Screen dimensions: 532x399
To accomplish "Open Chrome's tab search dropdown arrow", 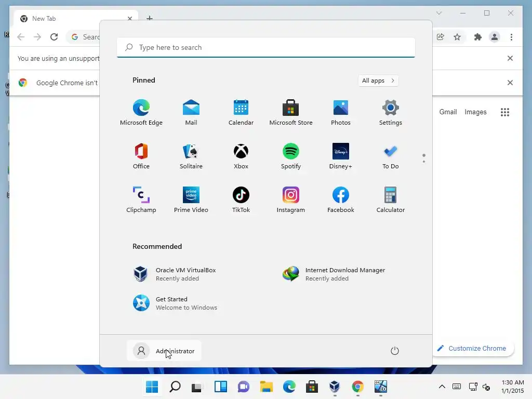I will [x=438, y=13].
